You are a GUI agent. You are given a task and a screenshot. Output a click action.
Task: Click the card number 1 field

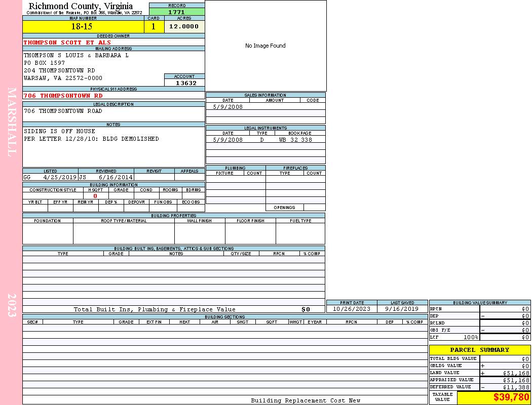(154, 27)
